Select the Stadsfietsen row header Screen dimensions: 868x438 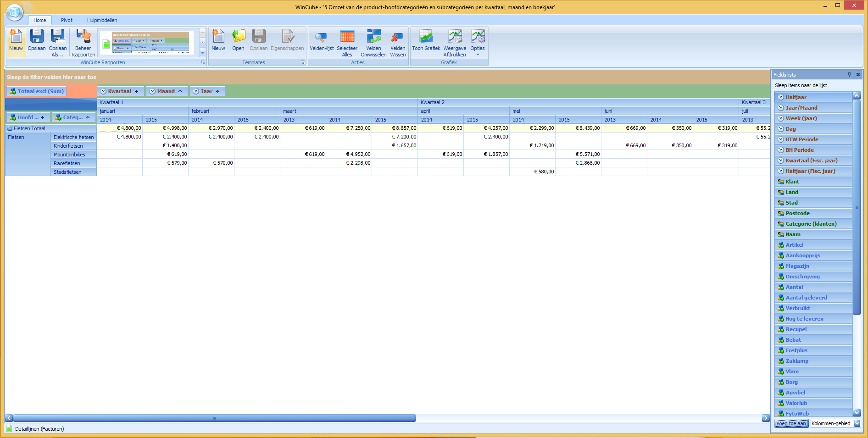[73, 172]
